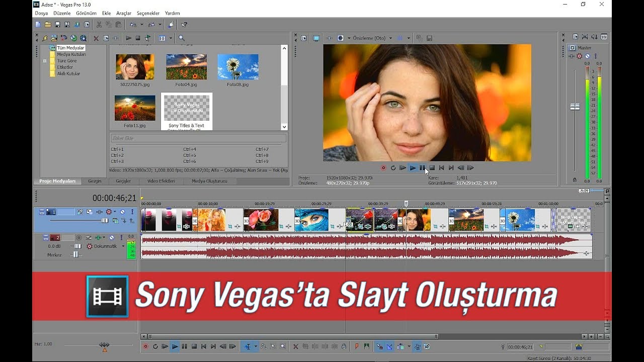This screenshot has width=644, height=362.
Task: Adjust track 2 volume slider
Action: tap(77, 246)
